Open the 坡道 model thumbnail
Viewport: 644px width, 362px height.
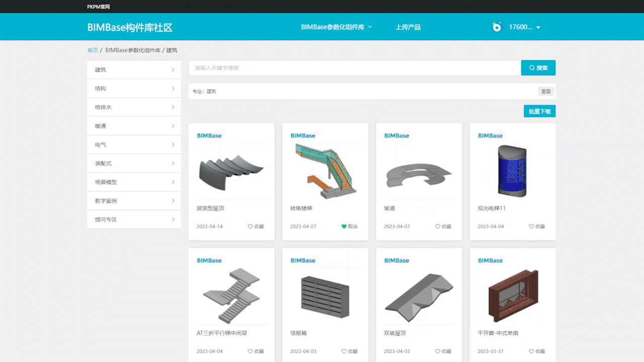click(419, 174)
